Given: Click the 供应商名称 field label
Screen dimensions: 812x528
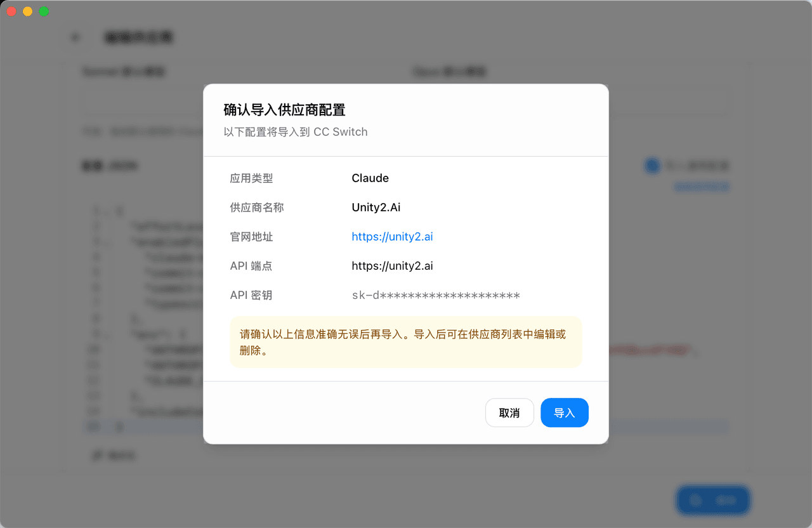Looking at the screenshot, I should click(x=257, y=208).
